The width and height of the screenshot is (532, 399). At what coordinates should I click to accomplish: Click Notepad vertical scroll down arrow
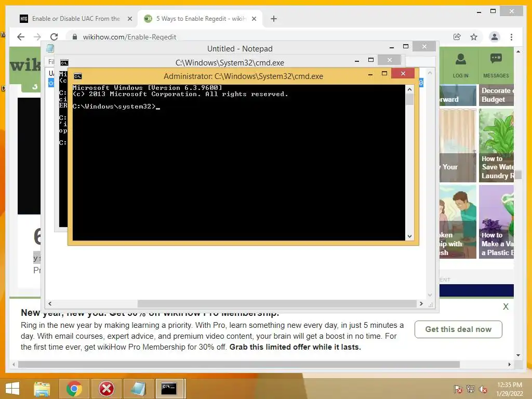point(430,295)
